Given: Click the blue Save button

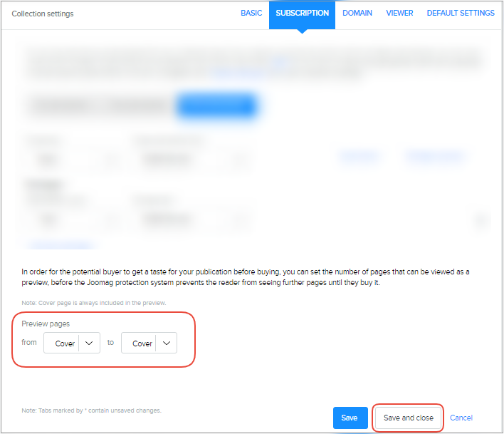Looking at the screenshot, I should tap(350, 418).
